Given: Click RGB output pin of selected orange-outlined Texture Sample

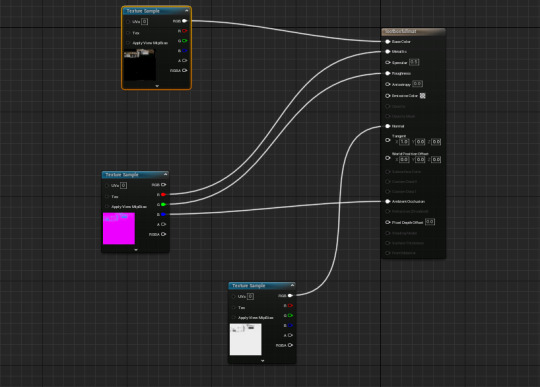Looking at the screenshot, I should coord(185,21).
